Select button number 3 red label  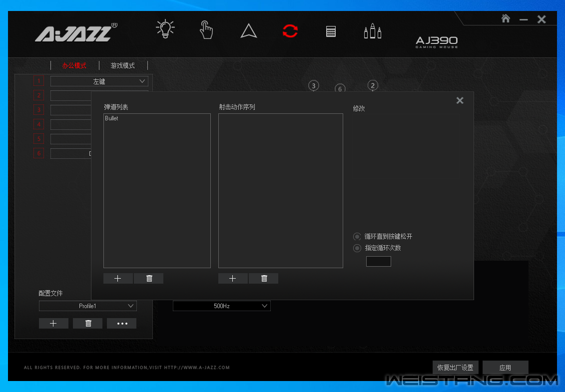[x=39, y=110]
